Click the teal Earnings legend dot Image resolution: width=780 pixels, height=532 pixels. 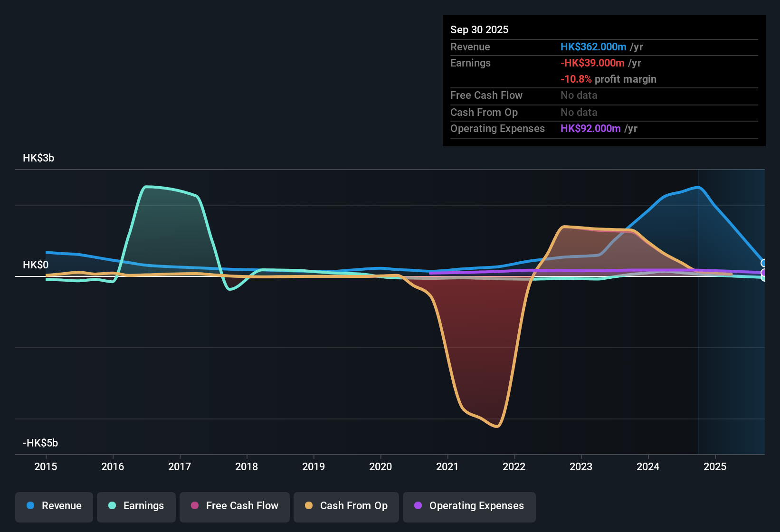tap(112, 506)
